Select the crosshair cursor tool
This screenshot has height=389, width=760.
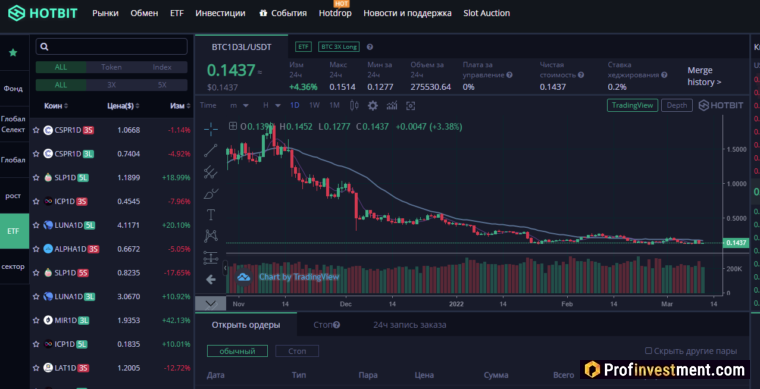coord(210,128)
